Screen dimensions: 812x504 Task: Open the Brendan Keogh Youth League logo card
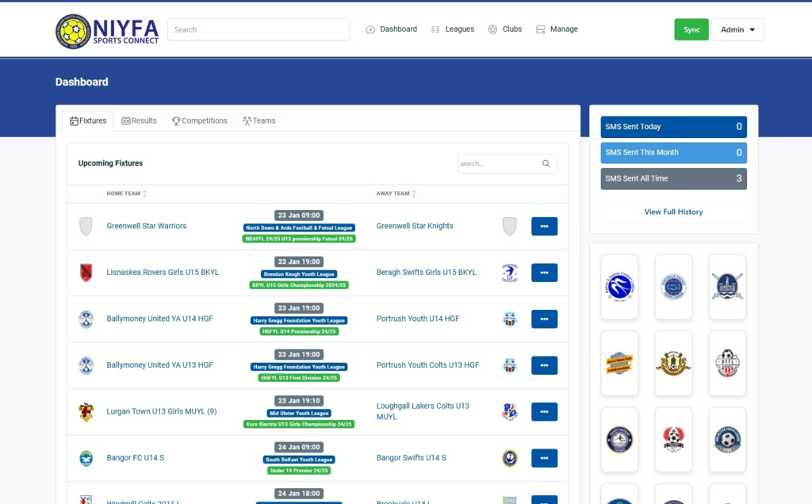[x=673, y=287]
